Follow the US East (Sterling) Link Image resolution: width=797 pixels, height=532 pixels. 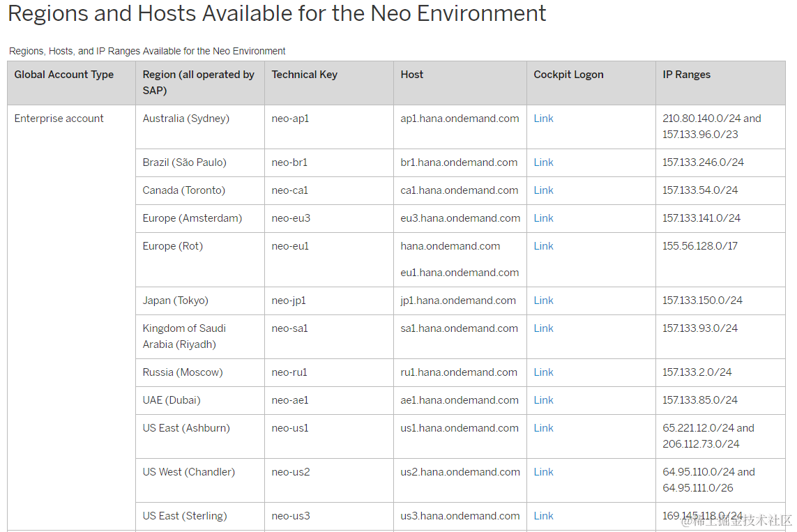pyautogui.click(x=543, y=516)
